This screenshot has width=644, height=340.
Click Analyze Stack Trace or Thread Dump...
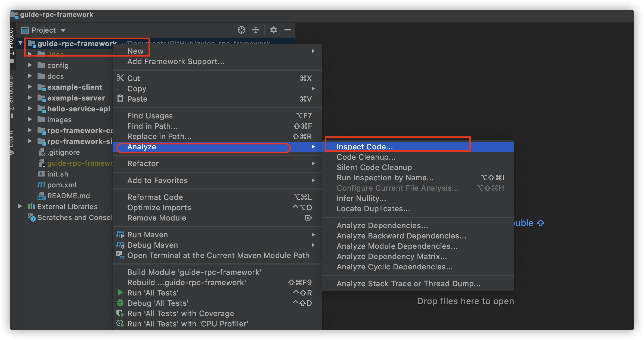408,284
